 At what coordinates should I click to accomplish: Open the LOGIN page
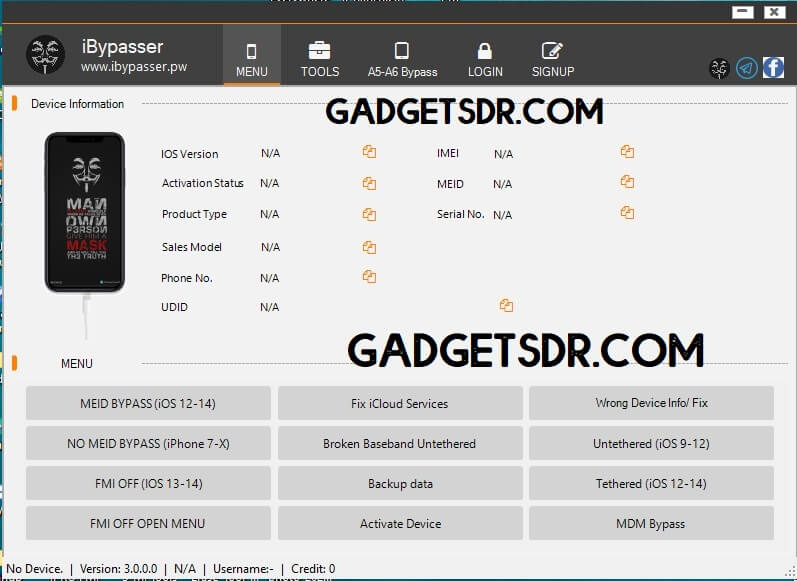[485, 59]
